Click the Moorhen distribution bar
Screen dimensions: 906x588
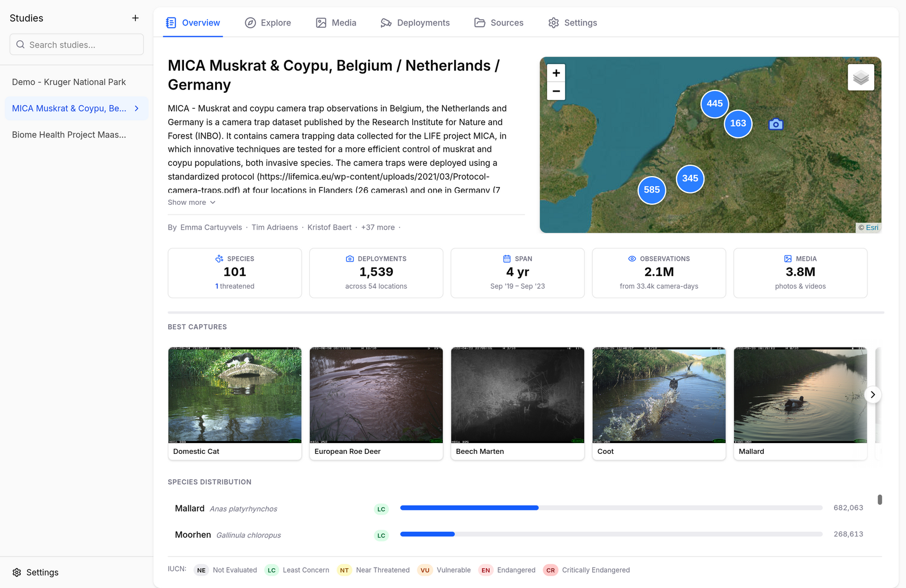pyautogui.click(x=611, y=534)
